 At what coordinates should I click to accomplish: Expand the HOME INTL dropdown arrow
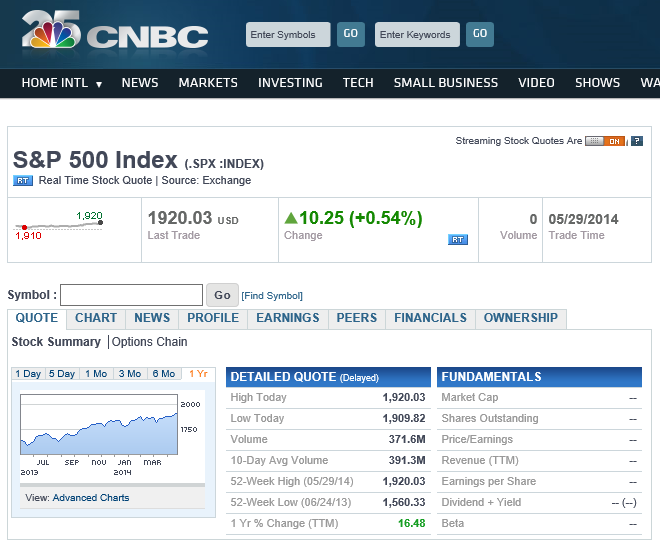click(x=99, y=84)
